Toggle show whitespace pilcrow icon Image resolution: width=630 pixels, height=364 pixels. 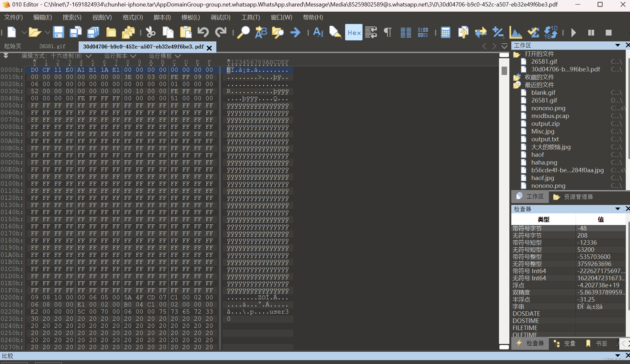pos(387,32)
